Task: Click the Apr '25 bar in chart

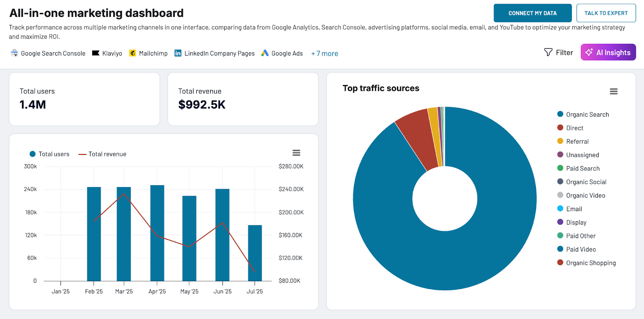Action: click(157, 233)
